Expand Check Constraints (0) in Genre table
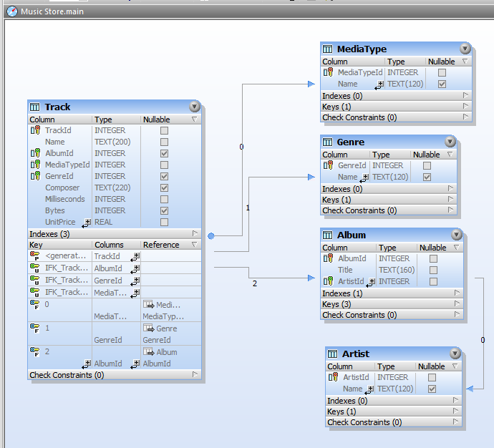The height and width of the screenshot is (448, 494). coord(450,210)
